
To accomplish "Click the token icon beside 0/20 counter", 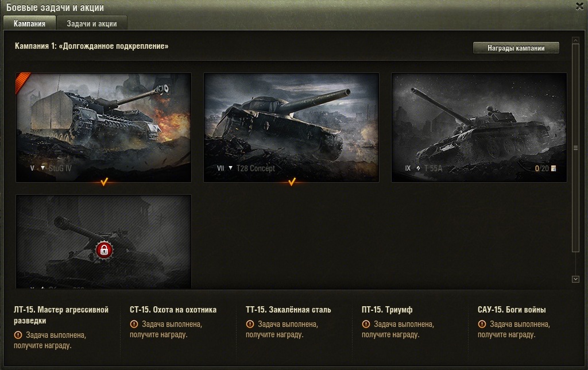I will [554, 169].
